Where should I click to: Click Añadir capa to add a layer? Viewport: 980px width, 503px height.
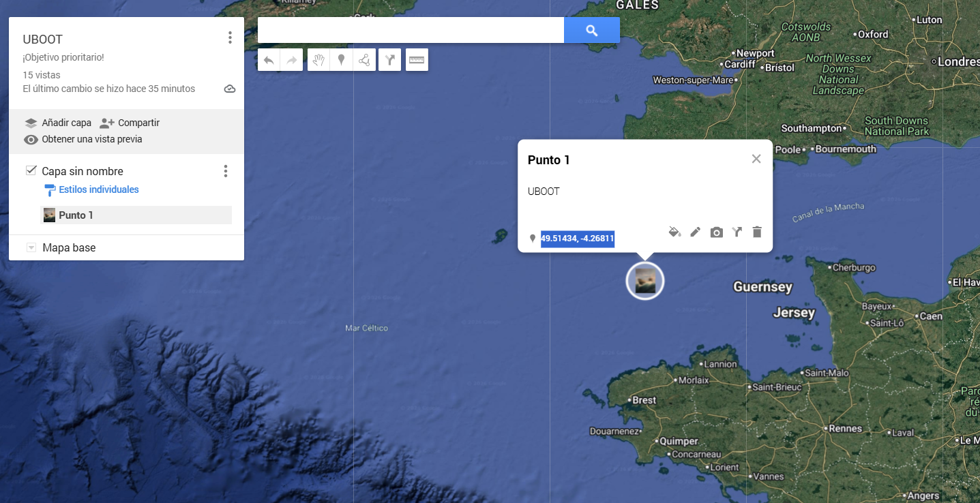click(x=58, y=123)
